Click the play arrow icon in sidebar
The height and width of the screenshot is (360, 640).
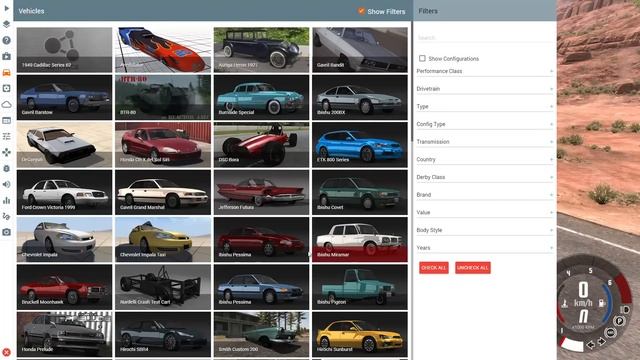coord(7,8)
